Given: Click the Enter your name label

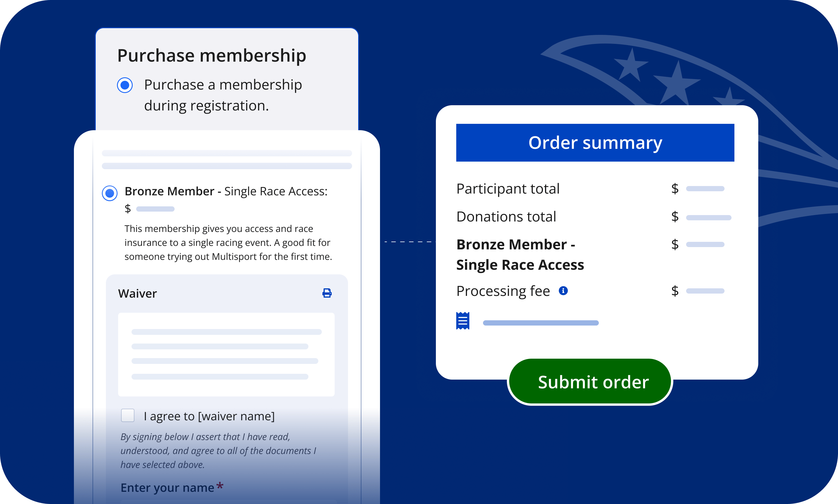Looking at the screenshot, I should coord(168,488).
